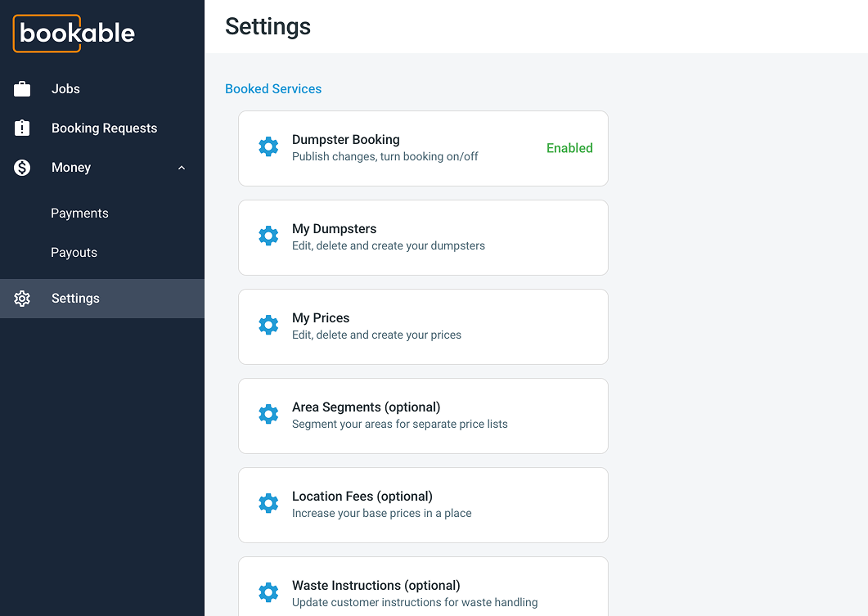Click the bookable logo in the sidebar
The width and height of the screenshot is (868, 616).
pos(74,34)
